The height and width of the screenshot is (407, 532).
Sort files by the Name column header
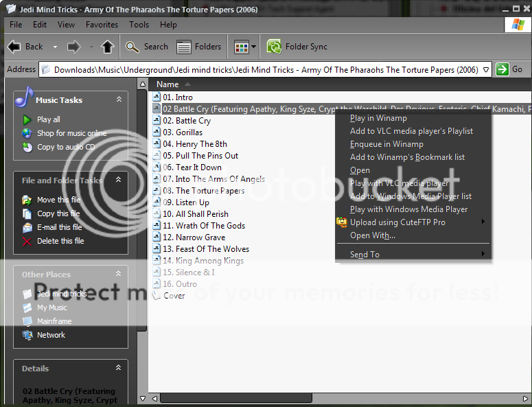coord(167,84)
